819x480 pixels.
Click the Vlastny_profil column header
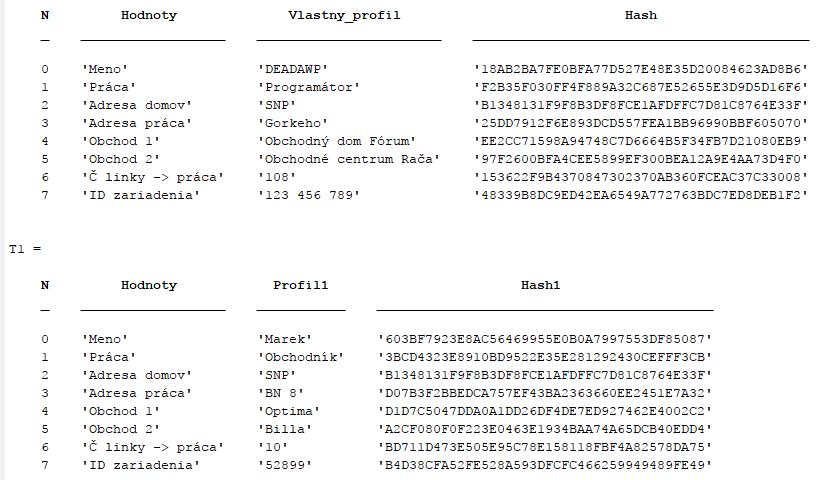tap(344, 15)
